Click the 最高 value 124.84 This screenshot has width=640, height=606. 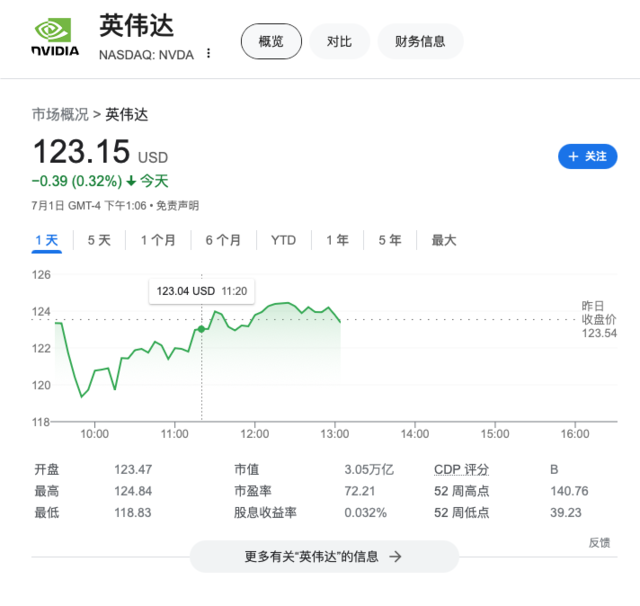click(x=133, y=491)
